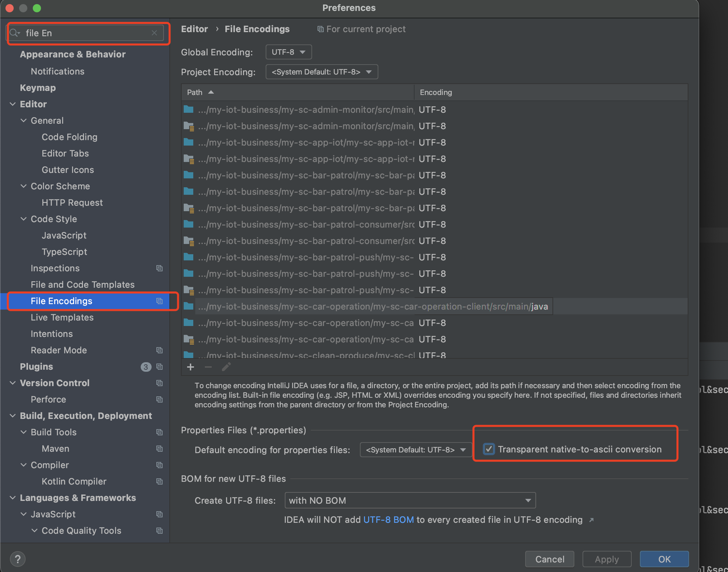Click the edit pencil icon below table
This screenshot has height=572, width=728.
226,367
